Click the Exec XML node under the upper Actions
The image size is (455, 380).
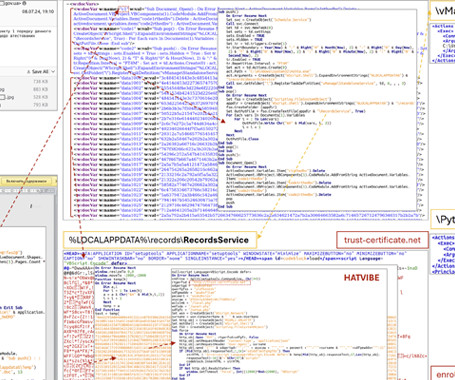pos(446,31)
